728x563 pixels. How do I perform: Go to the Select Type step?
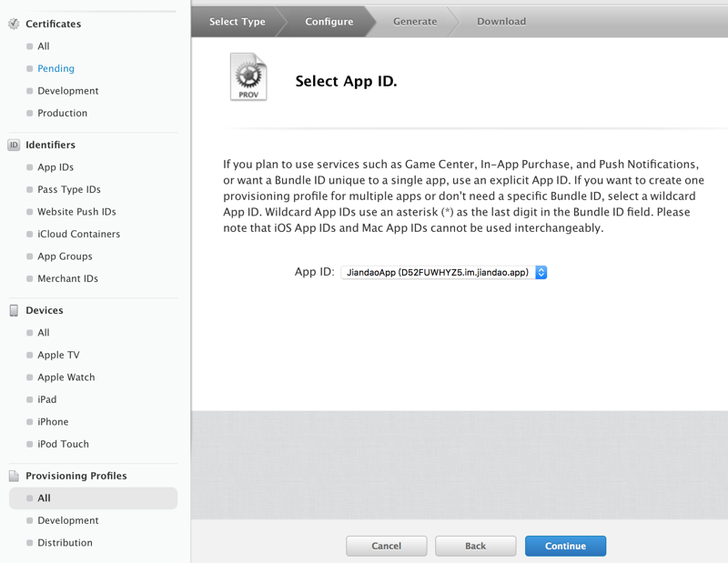pyautogui.click(x=238, y=21)
